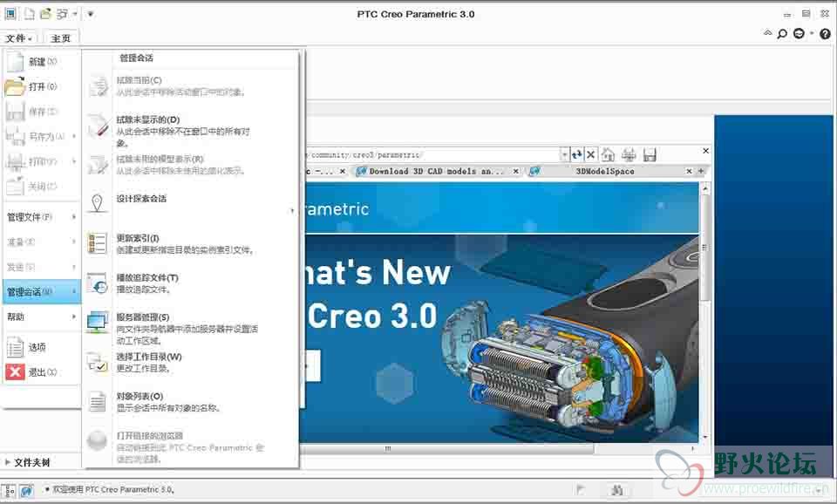The width and height of the screenshot is (837, 504).
Task: Select 选择工作目录(W) text entry
Action: (149, 357)
